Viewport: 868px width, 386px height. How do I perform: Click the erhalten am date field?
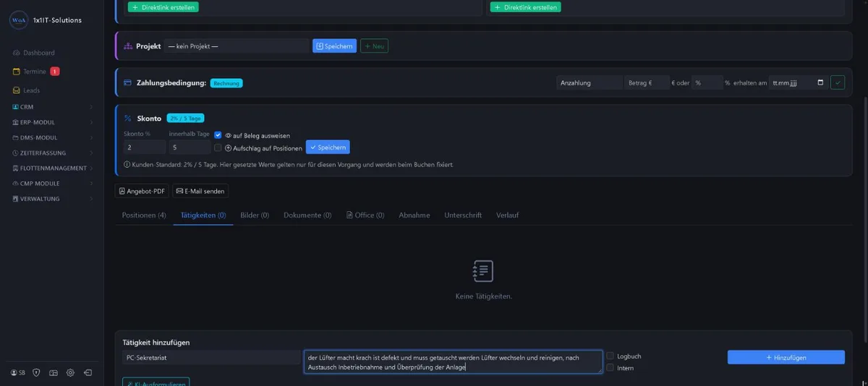[797, 82]
